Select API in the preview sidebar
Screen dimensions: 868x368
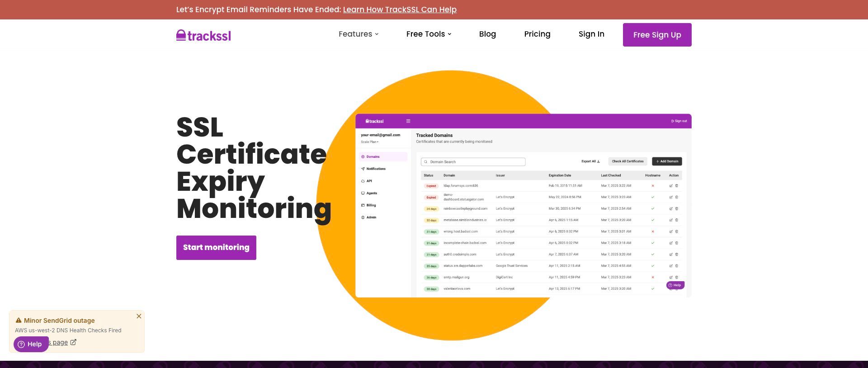point(367,181)
